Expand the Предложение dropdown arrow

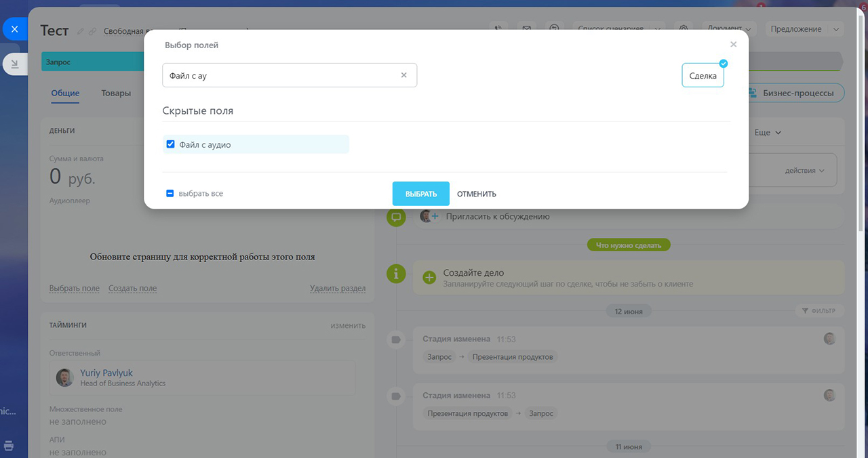(835, 29)
